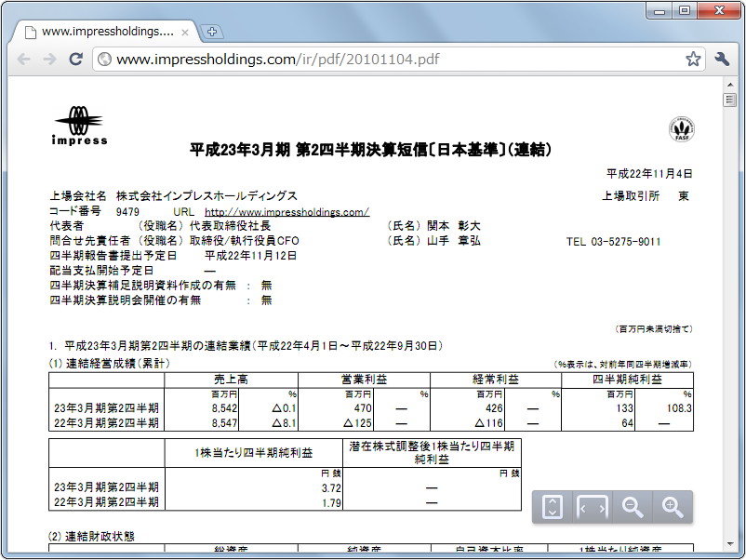Open the wrench settings menu
This screenshot has height=560, width=746.
pyautogui.click(x=724, y=58)
